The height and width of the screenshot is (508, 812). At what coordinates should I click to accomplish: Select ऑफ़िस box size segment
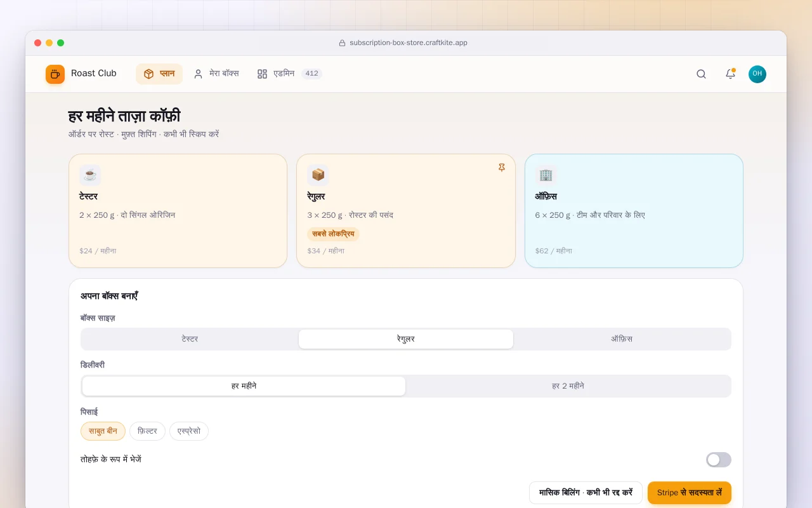tap(622, 339)
